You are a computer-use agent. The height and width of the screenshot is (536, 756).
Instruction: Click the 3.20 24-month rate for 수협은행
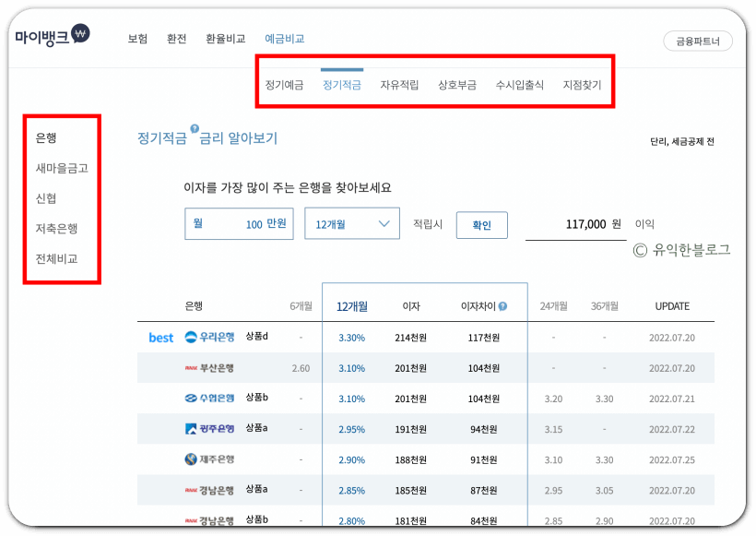tap(553, 399)
